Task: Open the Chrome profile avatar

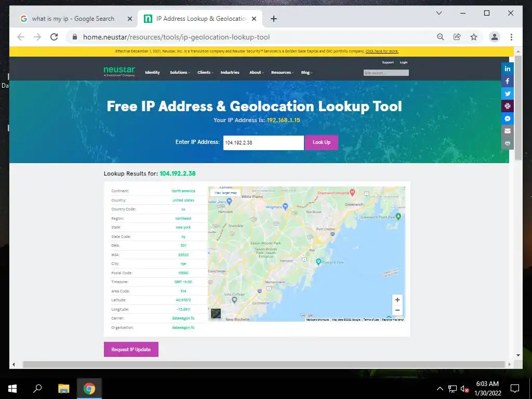Action: 495,37
